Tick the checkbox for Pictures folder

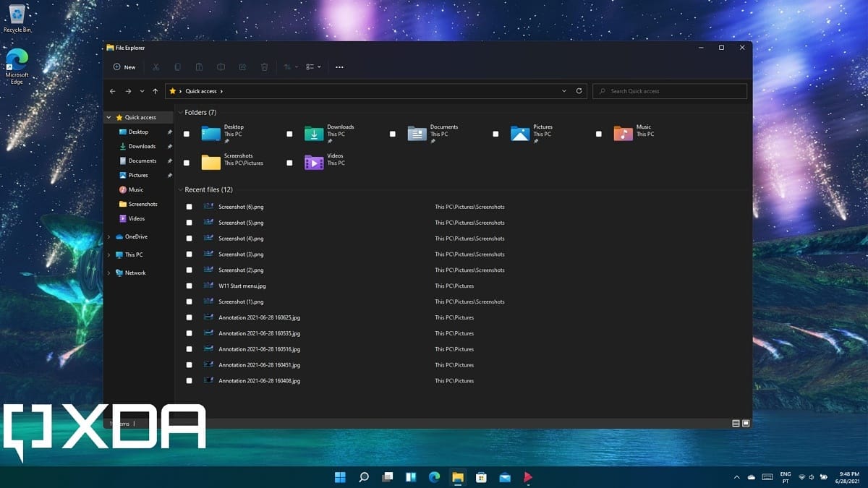tap(495, 134)
